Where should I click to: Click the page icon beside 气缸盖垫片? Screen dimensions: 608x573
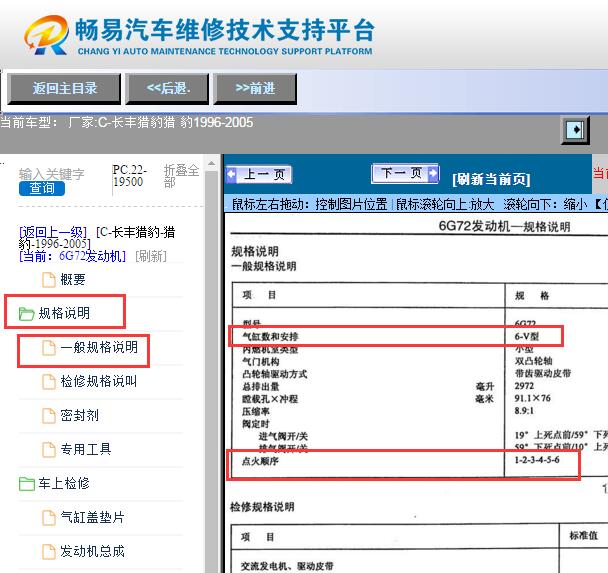(49, 518)
